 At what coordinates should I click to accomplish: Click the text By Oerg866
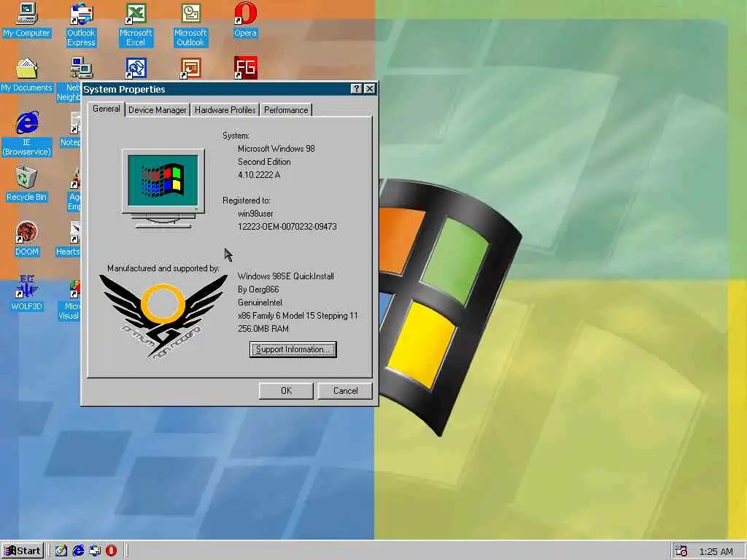pos(258,289)
